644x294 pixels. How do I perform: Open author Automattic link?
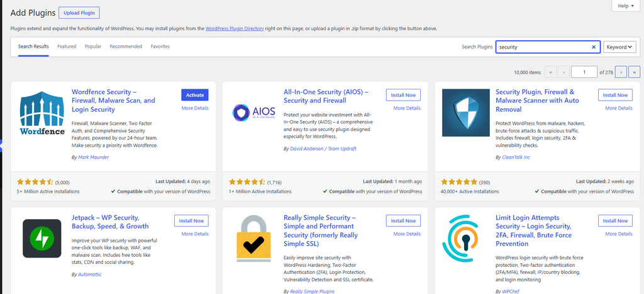click(89, 274)
